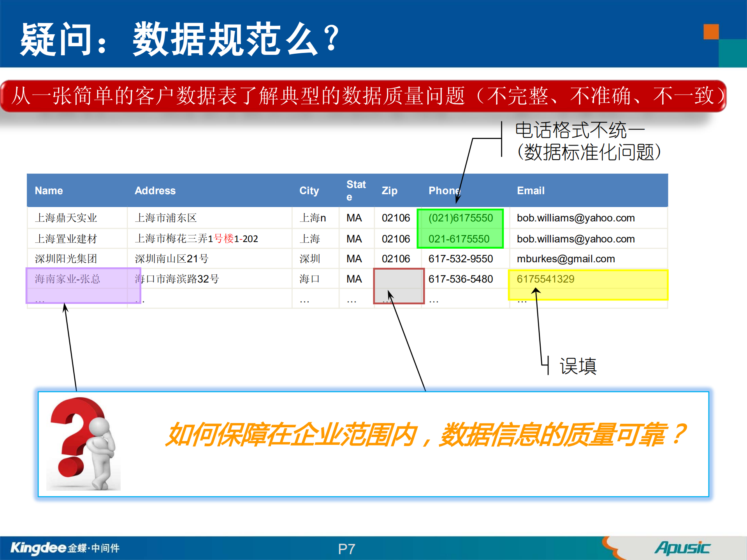The image size is (747, 560).
Task: Select the Name column header
Action: point(48,190)
